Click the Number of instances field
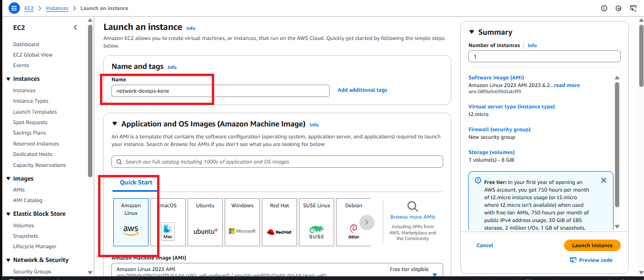The width and height of the screenshot is (644, 280). click(545, 56)
